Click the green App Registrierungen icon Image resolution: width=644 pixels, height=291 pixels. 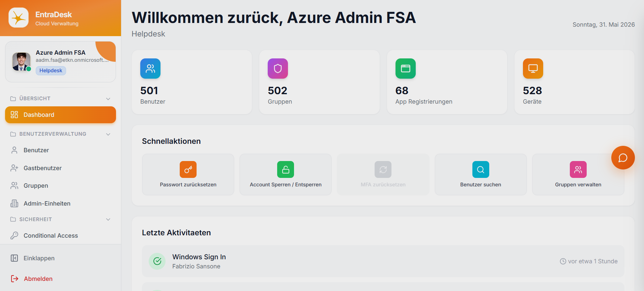pyautogui.click(x=406, y=69)
